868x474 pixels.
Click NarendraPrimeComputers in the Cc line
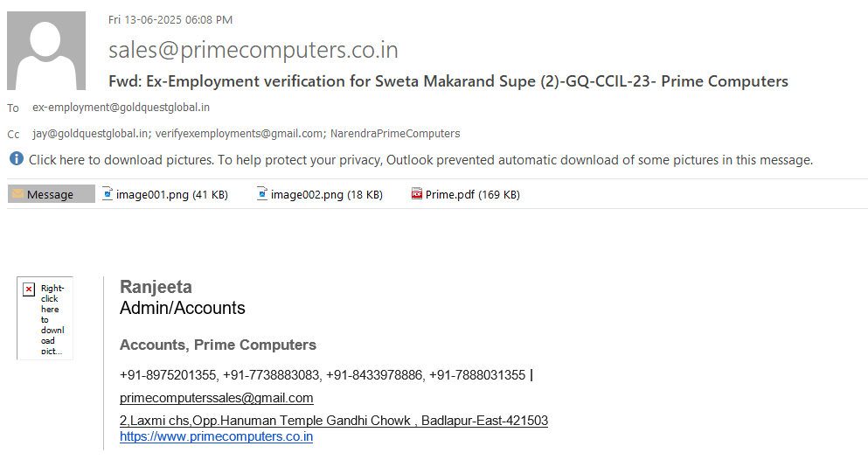394,134
